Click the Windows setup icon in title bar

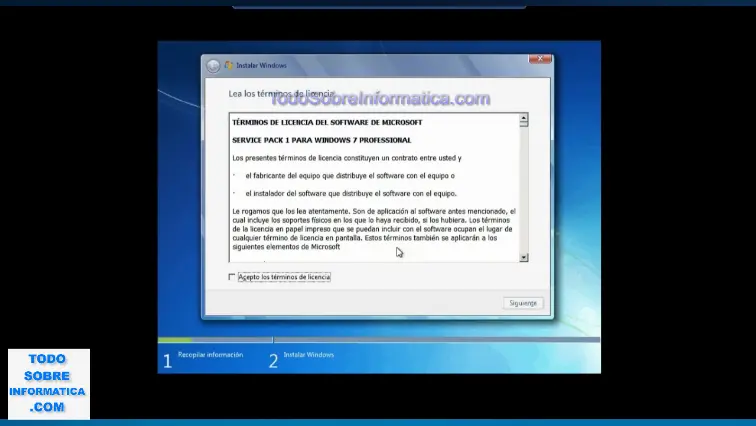coord(228,66)
